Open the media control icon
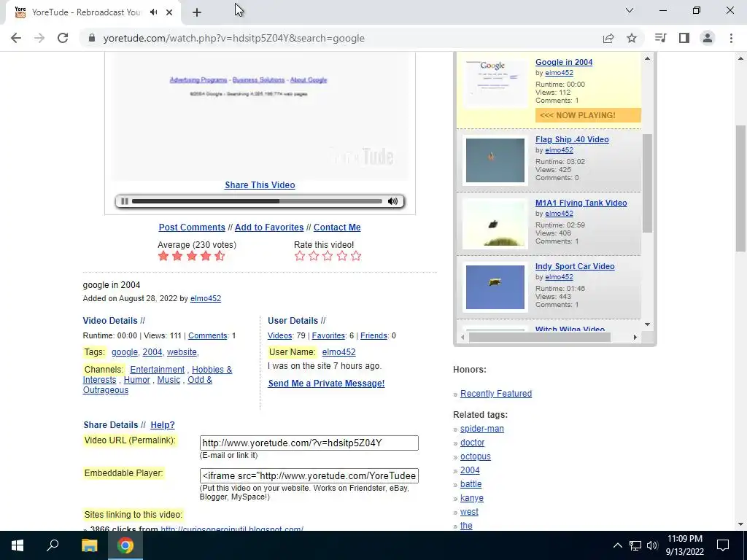This screenshot has height=560, width=747. (x=660, y=38)
